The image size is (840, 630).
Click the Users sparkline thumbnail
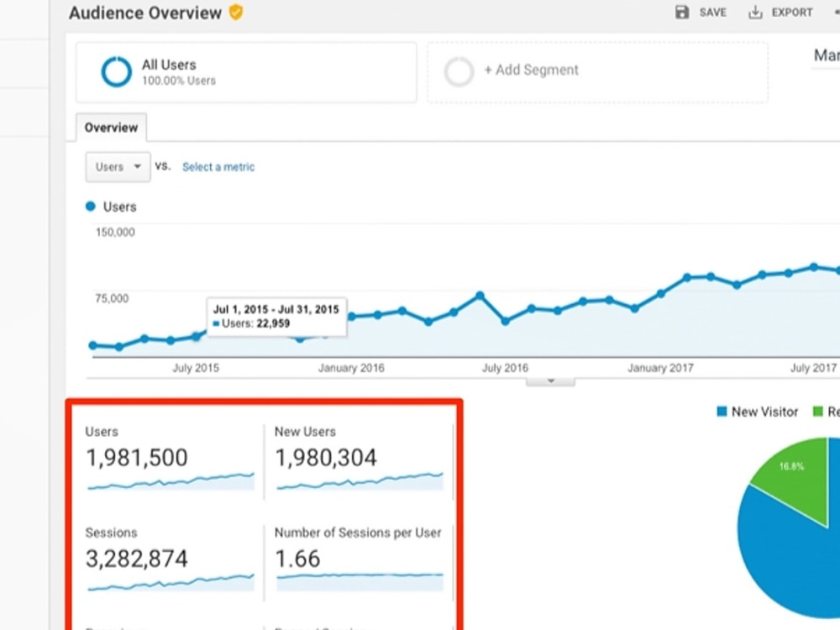click(x=171, y=481)
